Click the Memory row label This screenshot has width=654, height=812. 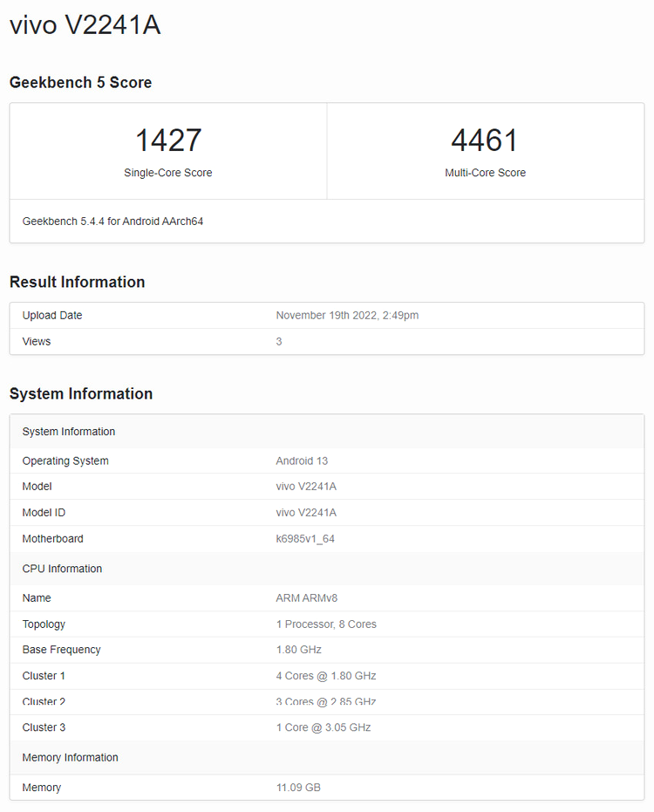[x=42, y=788]
